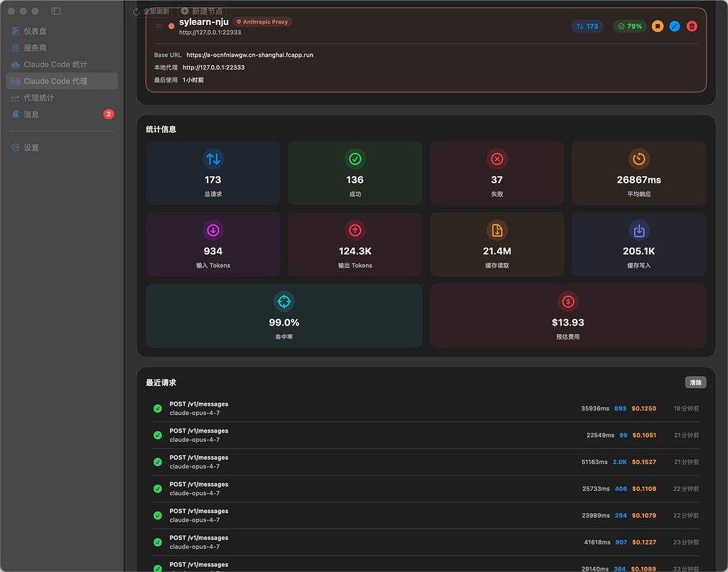Click the 输入 Tokens download icon
This screenshot has height=572, width=728.
213,230
